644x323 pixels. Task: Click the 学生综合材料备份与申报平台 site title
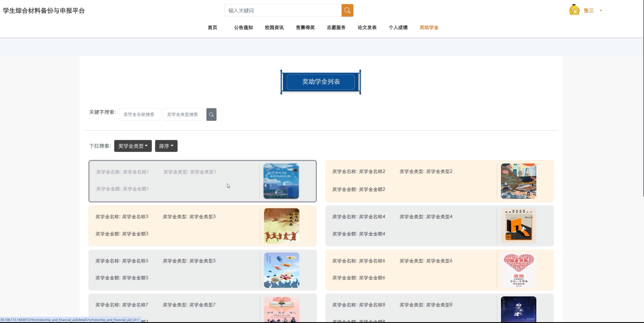coord(44,10)
